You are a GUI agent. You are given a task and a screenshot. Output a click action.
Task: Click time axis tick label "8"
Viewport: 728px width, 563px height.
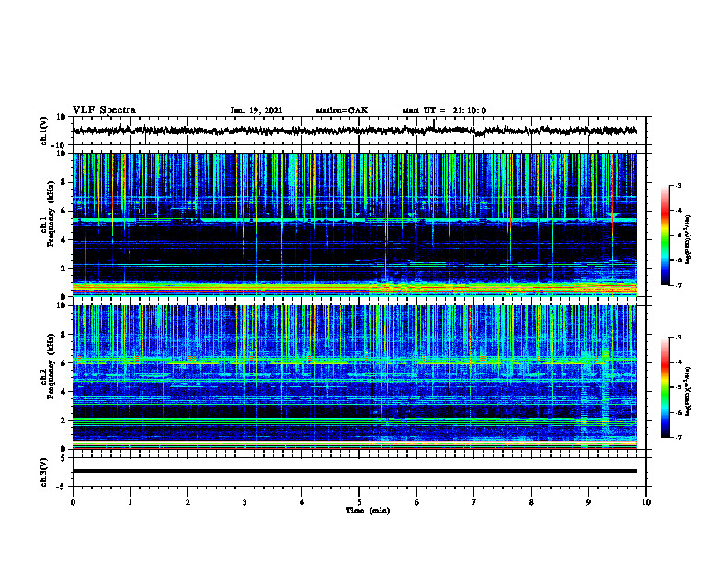(531, 502)
